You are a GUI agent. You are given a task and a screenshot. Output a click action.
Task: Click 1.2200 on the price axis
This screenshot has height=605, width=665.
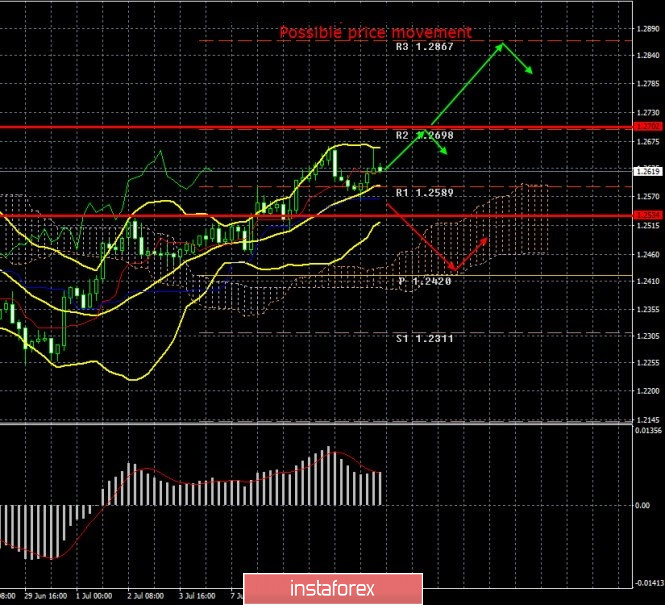click(648, 391)
